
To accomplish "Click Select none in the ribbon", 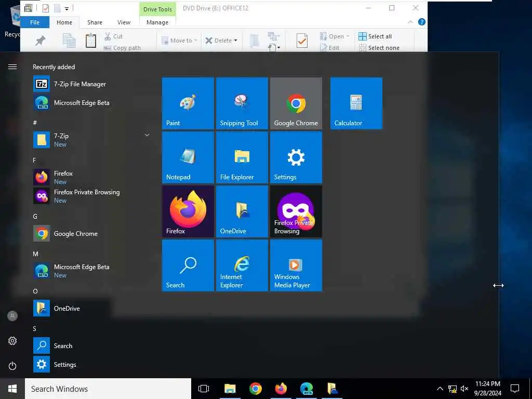I will tap(379, 48).
